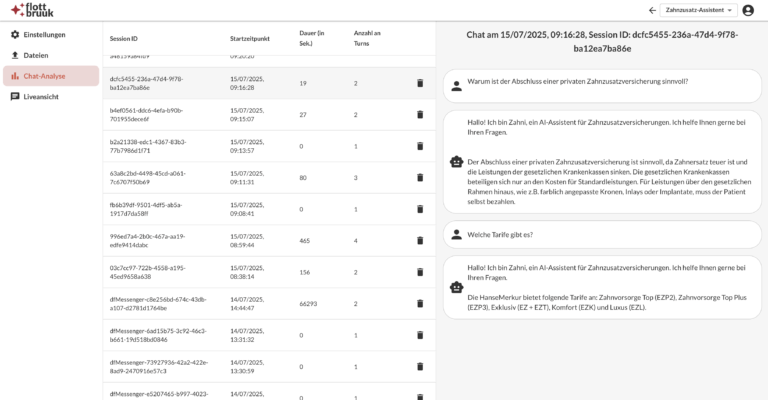Open the flott bruuk logo home
The width and height of the screenshot is (768, 400).
click(x=32, y=10)
